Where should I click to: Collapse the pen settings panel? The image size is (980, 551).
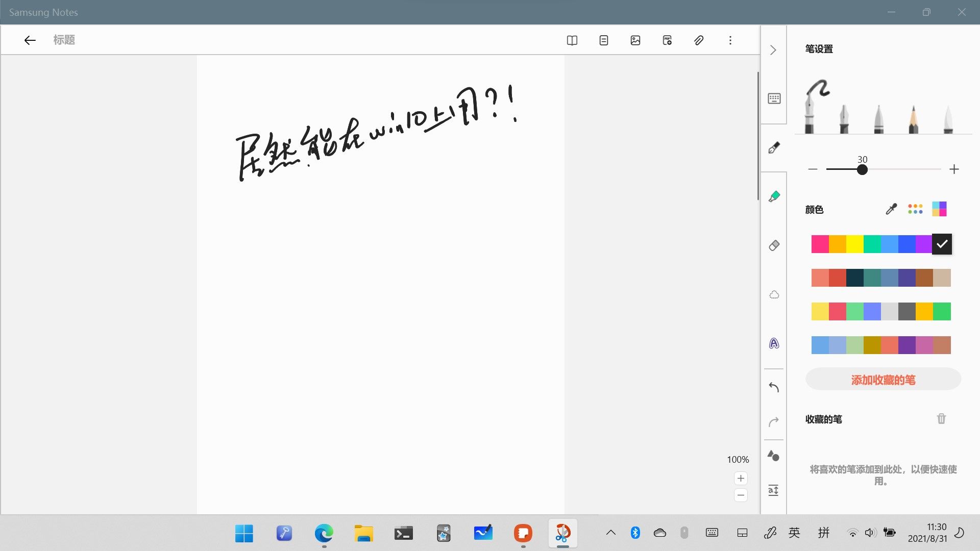773,50
